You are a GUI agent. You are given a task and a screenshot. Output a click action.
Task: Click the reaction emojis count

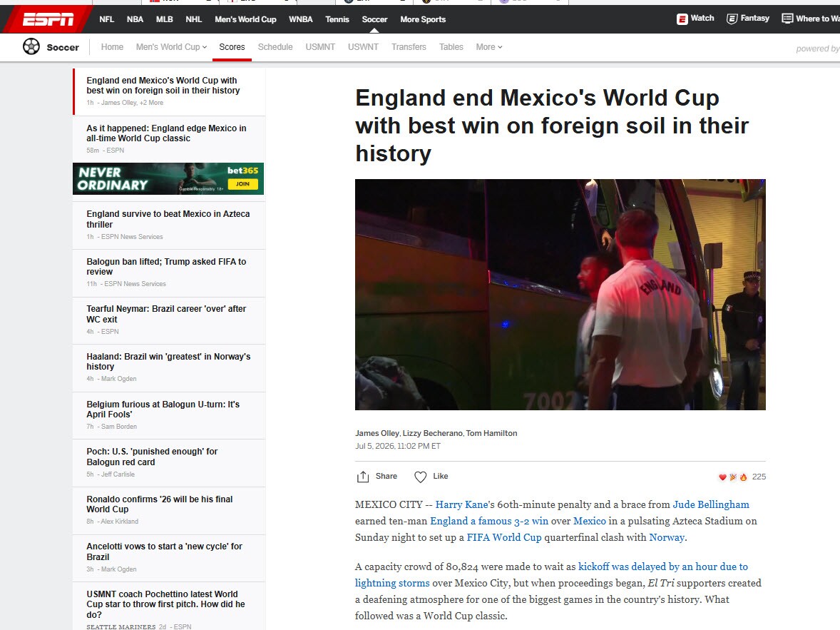[x=742, y=477]
